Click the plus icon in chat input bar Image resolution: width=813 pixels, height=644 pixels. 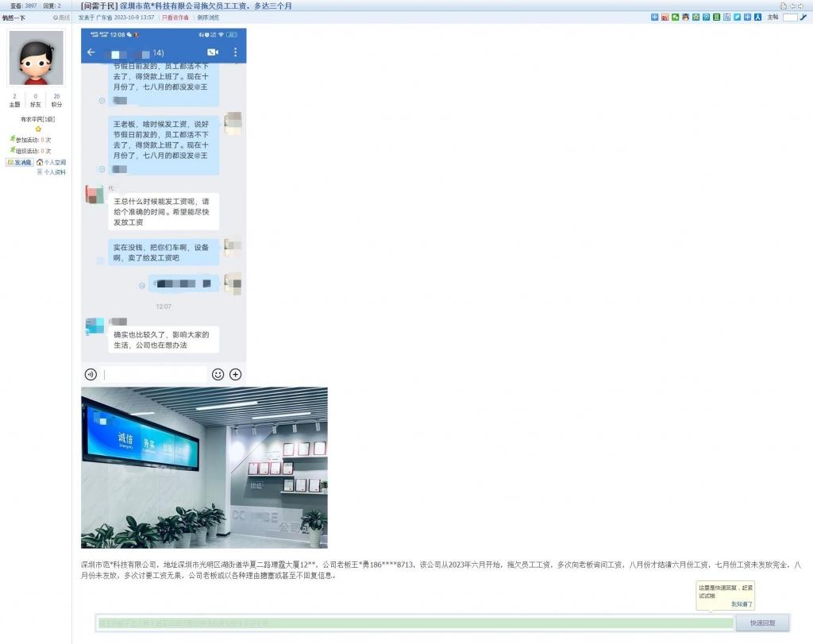coord(235,374)
